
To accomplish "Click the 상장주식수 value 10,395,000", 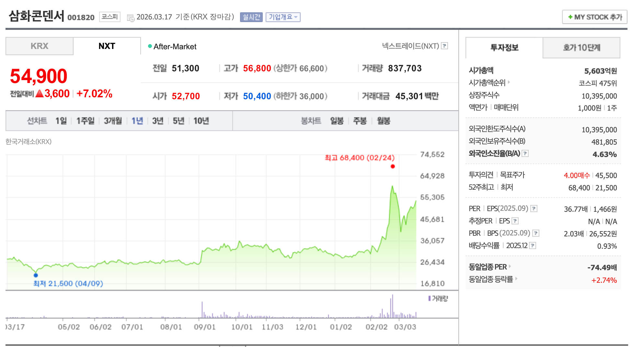I will click(599, 96).
